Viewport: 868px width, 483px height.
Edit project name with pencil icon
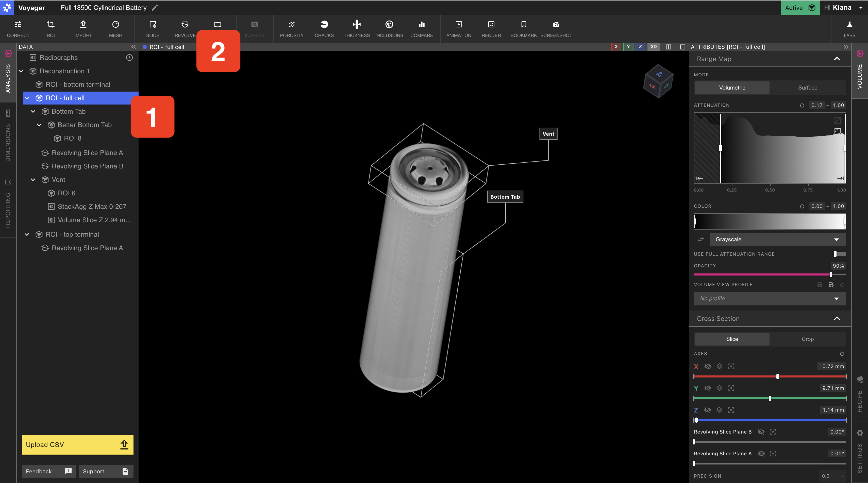pyautogui.click(x=155, y=7)
